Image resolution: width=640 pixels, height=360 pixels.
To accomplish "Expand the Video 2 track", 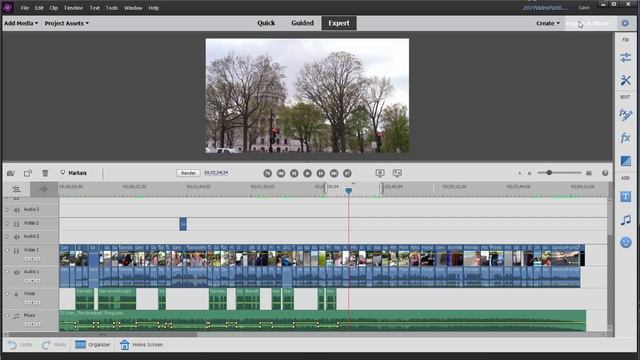I will click(x=7, y=223).
